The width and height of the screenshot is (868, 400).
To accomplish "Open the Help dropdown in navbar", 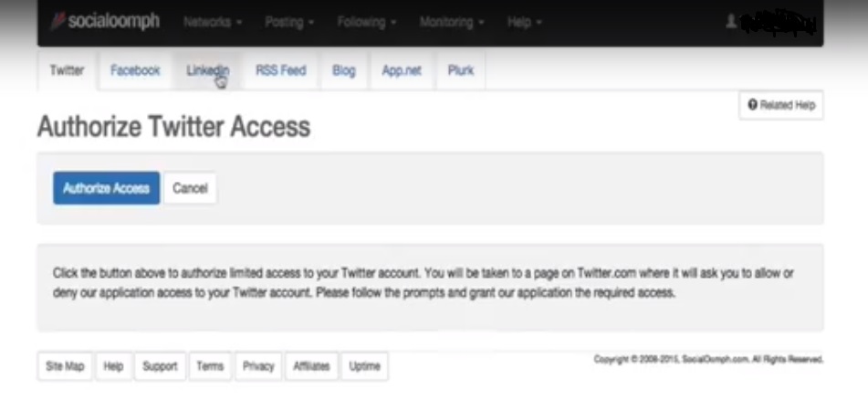I will click(524, 22).
